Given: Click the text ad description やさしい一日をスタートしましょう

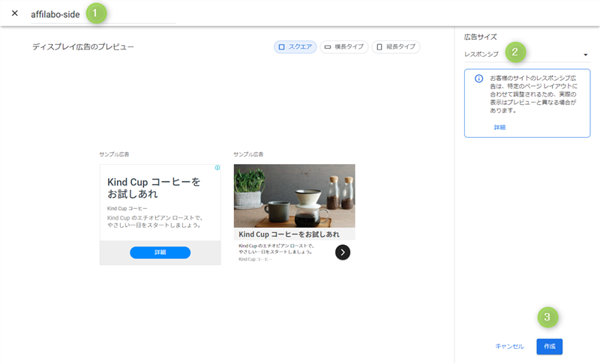Looking at the screenshot, I should (x=154, y=225).
